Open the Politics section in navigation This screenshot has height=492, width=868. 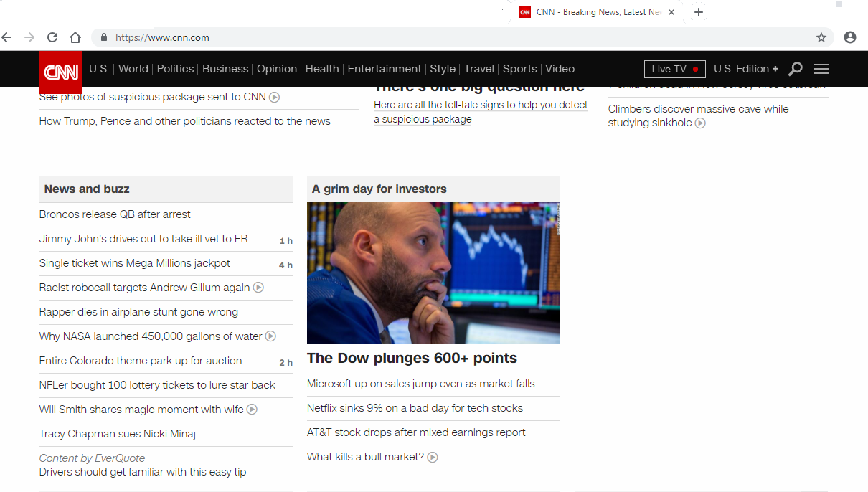[x=175, y=69]
